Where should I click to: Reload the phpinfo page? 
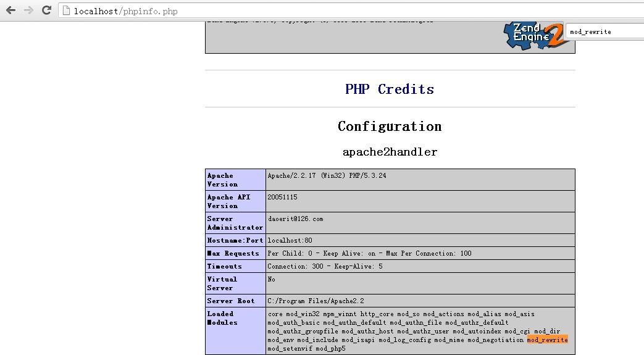click(x=46, y=10)
